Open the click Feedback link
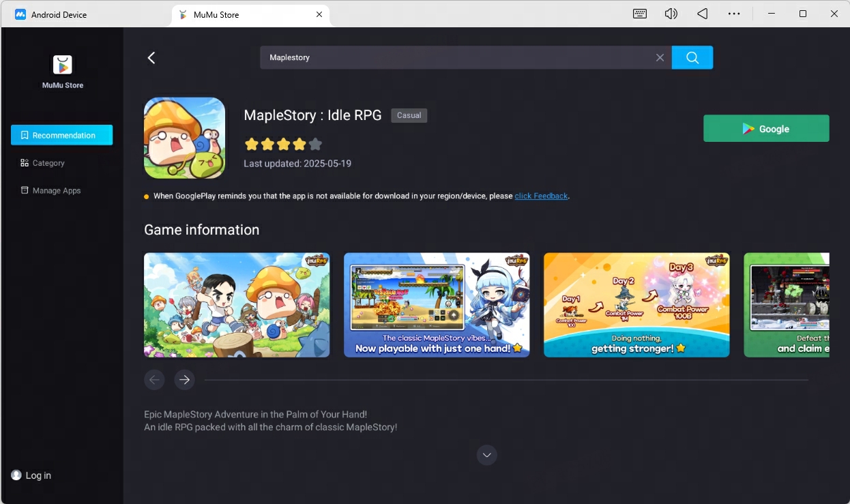This screenshot has width=850, height=504. [541, 196]
